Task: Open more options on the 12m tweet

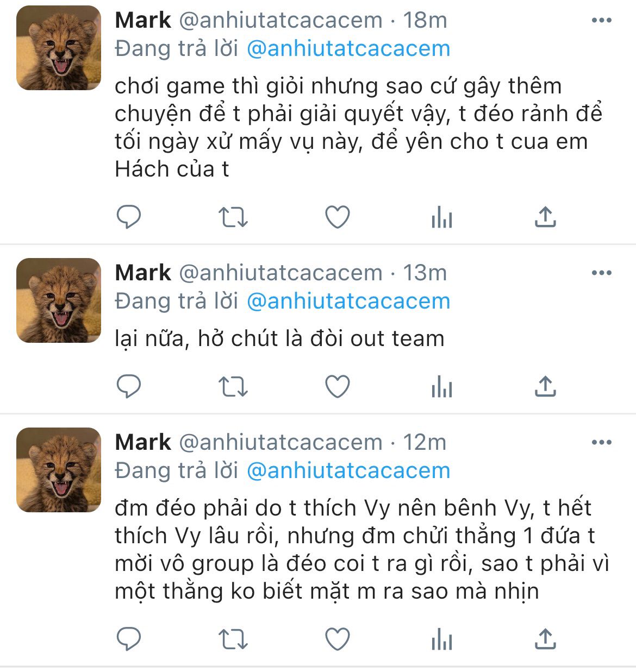Action: (601, 442)
